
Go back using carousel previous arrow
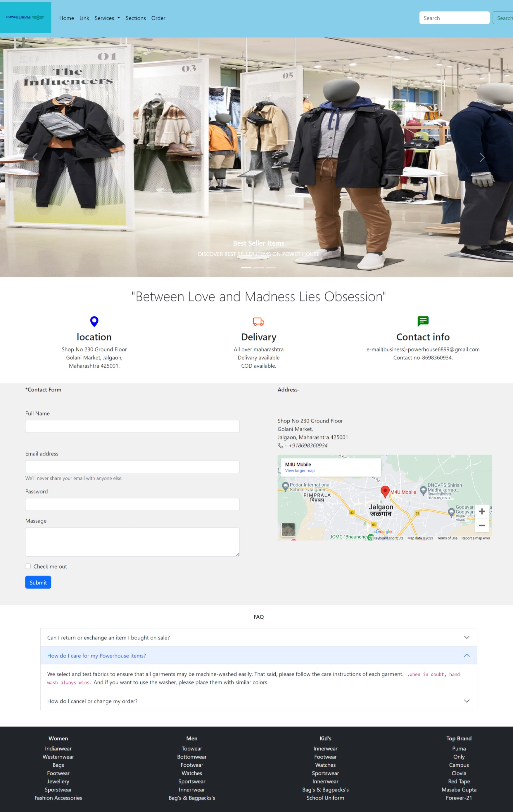[35, 157]
